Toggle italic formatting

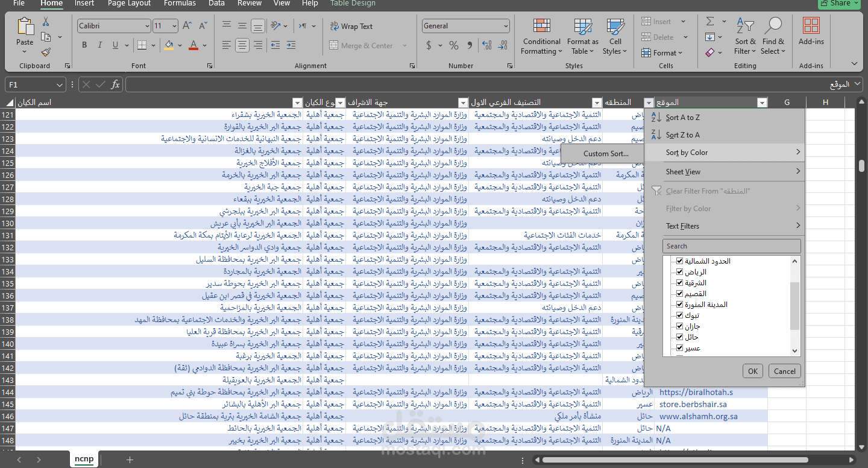99,45
